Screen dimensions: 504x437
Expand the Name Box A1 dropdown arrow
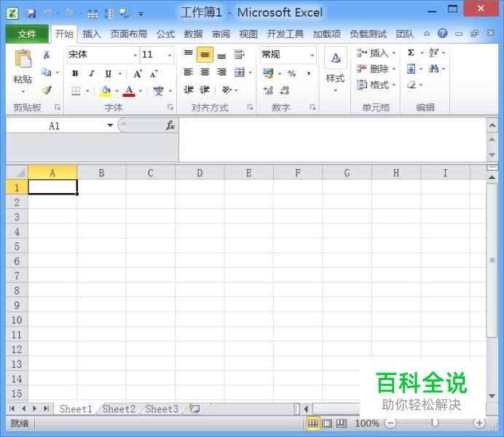pos(110,125)
